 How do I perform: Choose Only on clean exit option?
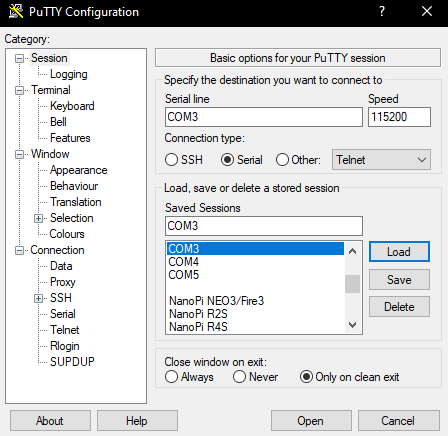pyautogui.click(x=306, y=377)
